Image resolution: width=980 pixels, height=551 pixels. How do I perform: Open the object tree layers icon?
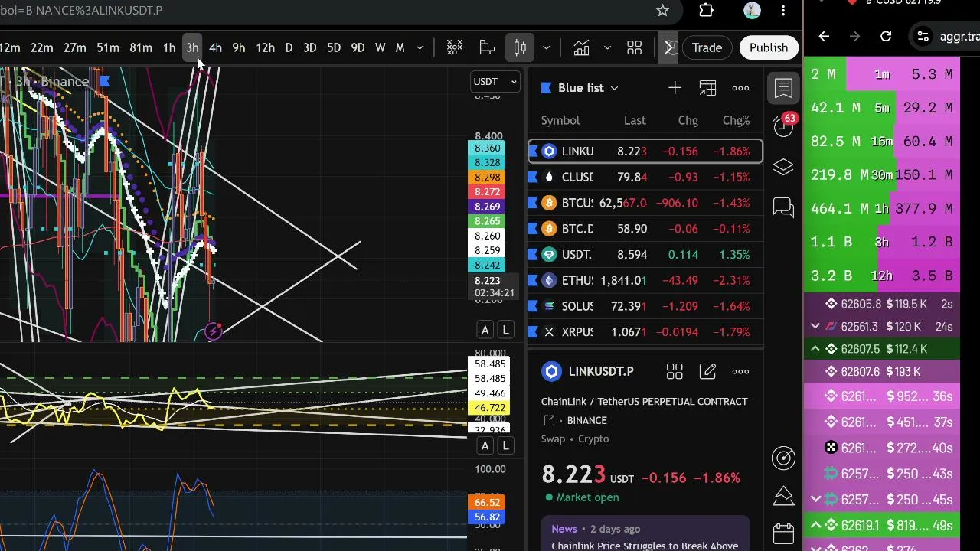[783, 168]
